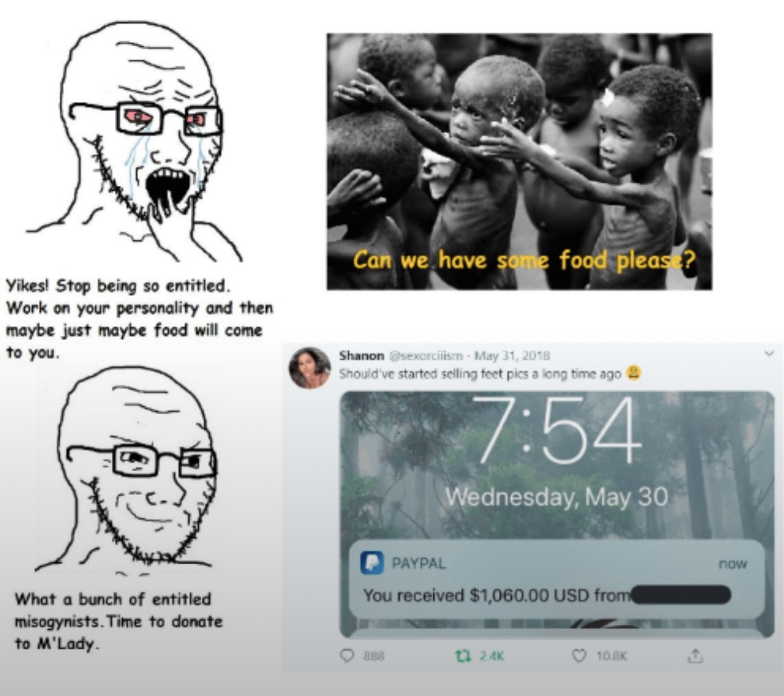Open Shanon's profile avatar picture
The image size is (784, 696).
[x=310, y=368]
